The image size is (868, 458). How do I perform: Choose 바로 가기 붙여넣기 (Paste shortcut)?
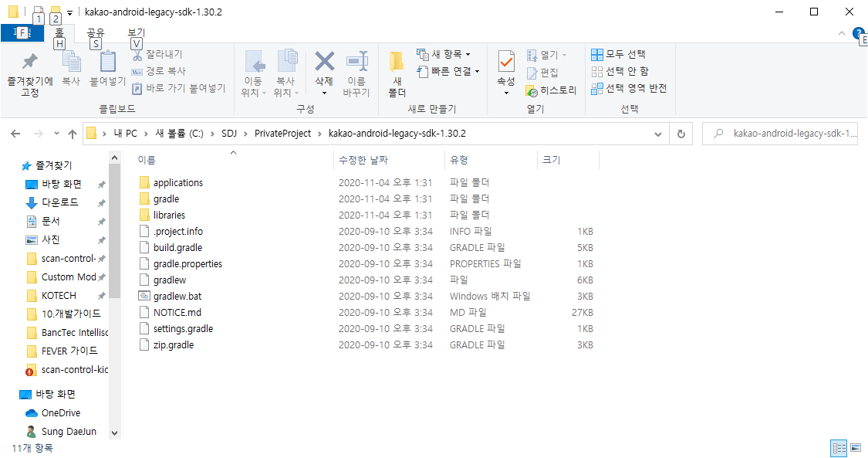pos(179,88)
